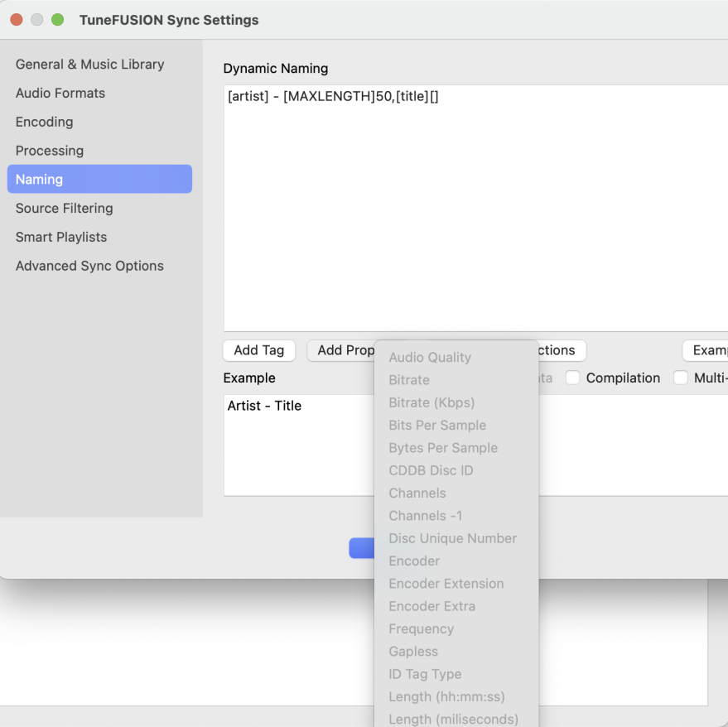Click the partially hidden Functions button
Viewport: 728px width, 727px height.
pyautogui.click(x=562, y=350)
